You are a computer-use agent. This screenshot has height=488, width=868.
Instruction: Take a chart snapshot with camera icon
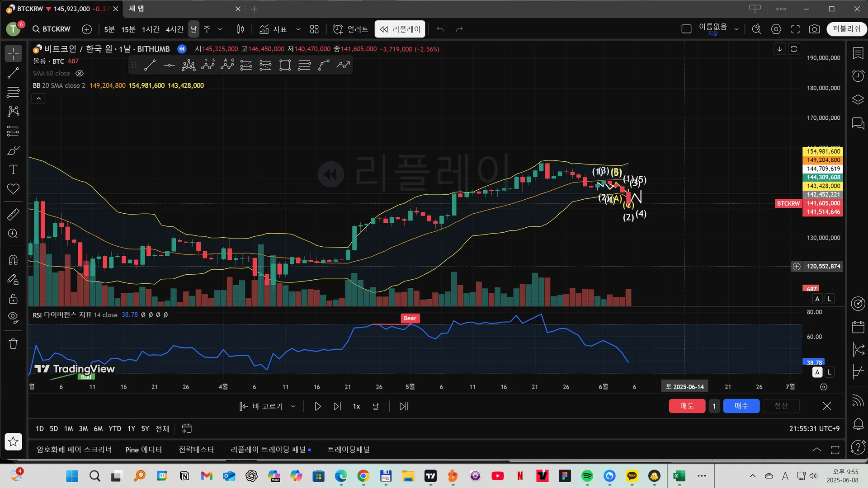[814, 29]
